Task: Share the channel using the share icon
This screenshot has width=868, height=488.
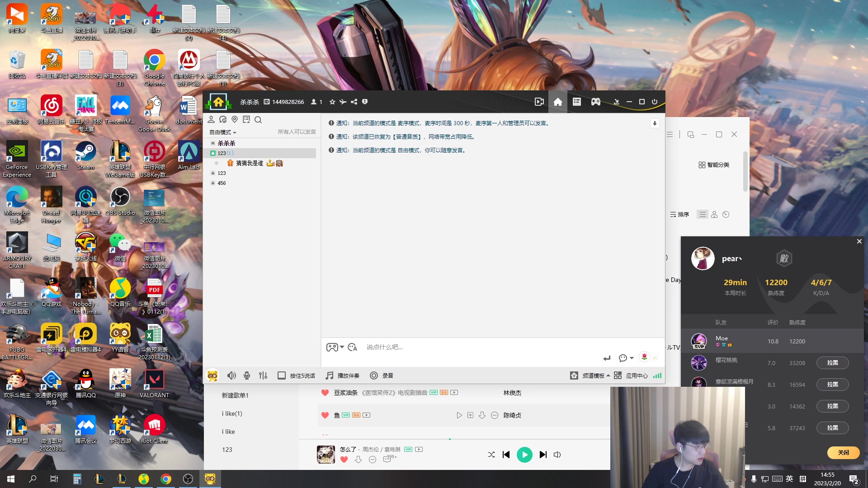Action: (354, 102)
